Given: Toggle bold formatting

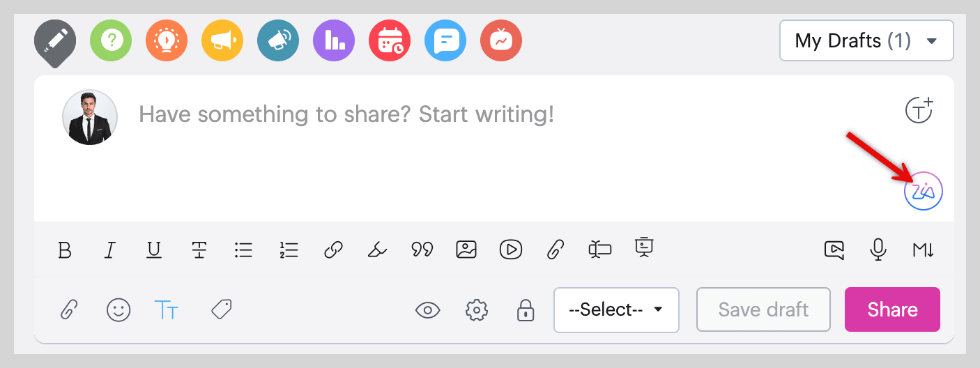Looking at the screenshot, I should point(65,250).
